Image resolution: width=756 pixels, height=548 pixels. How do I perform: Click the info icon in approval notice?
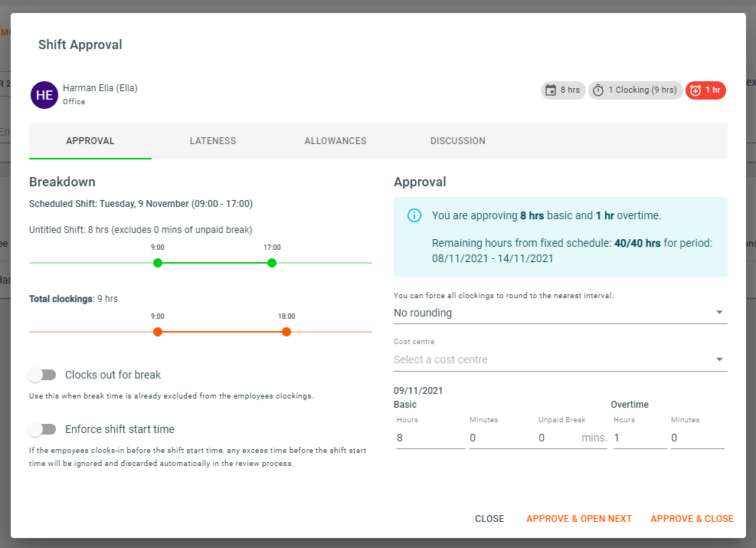(414, 215)
